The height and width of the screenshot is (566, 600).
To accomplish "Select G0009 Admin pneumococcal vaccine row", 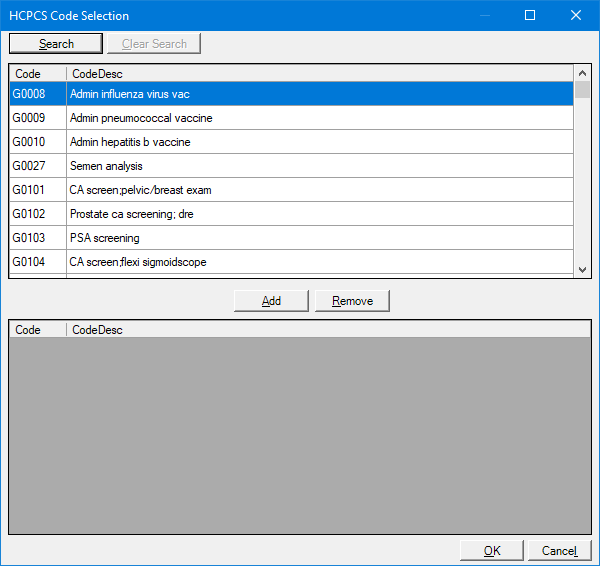I will tap(291, 118).
